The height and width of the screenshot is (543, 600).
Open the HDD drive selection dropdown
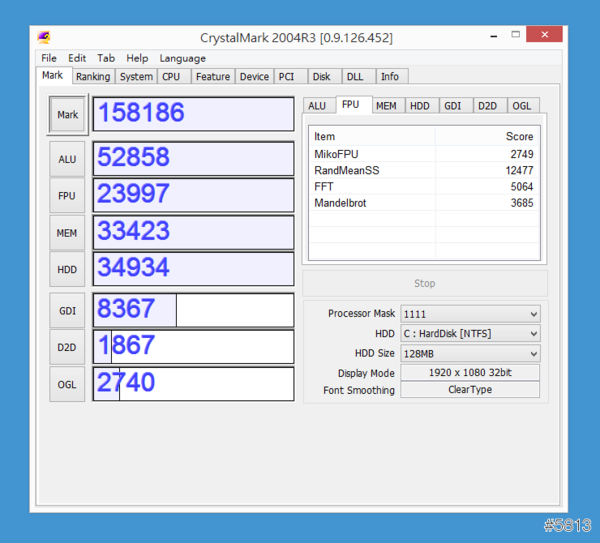(x=470, y=334)
